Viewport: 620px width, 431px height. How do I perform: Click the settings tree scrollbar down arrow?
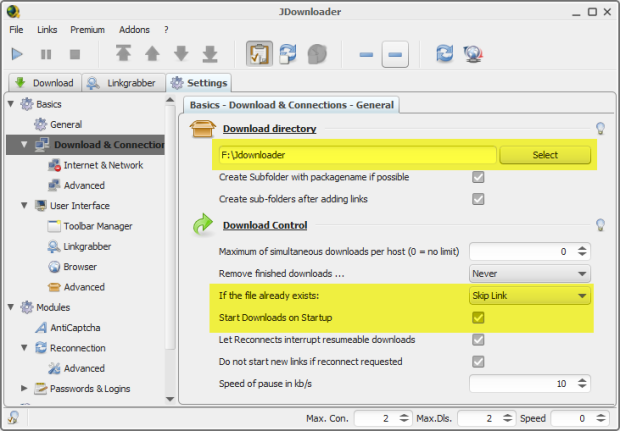(170, 398)
